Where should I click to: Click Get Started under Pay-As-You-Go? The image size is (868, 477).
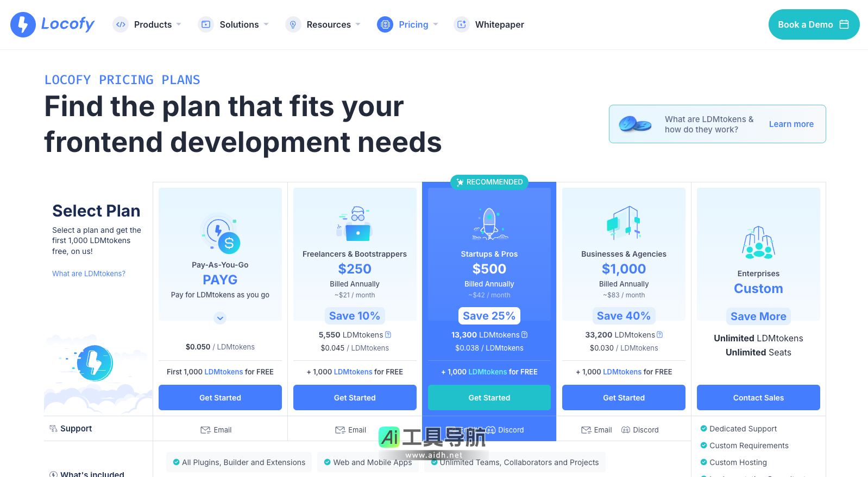click(x=220, y=398)
